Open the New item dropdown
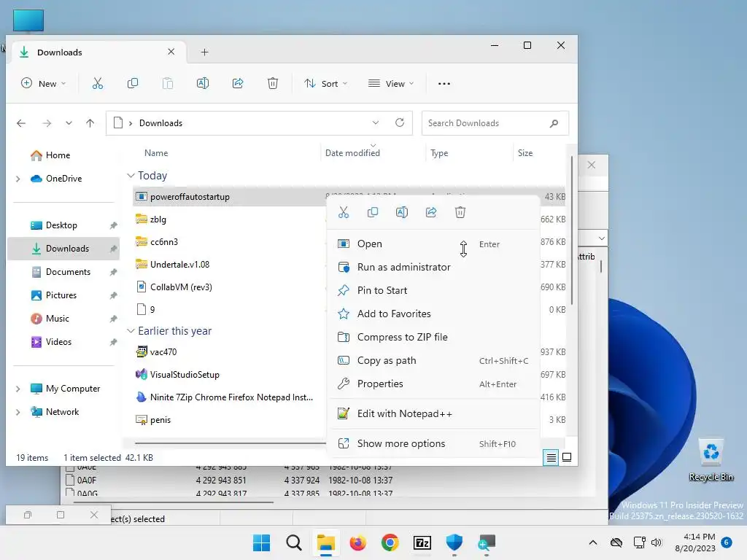Screen dimensions: 747x560 click(43, 84)
